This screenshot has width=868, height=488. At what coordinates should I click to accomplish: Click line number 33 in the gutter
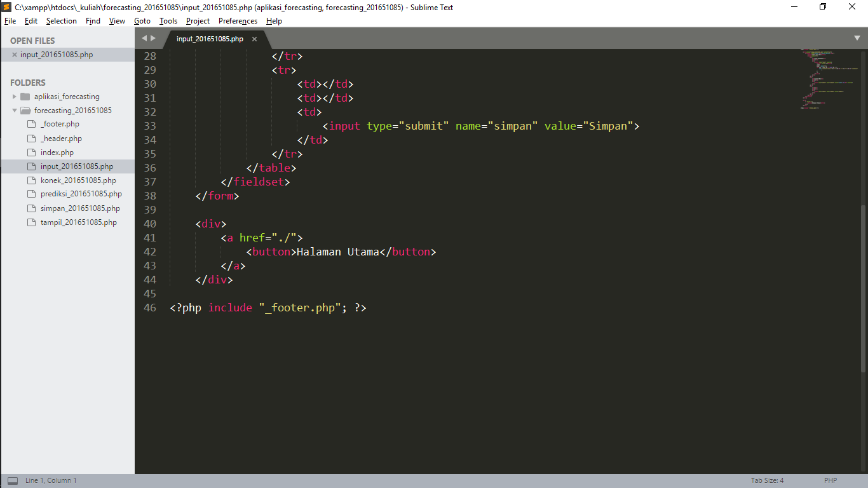point(150,126)
